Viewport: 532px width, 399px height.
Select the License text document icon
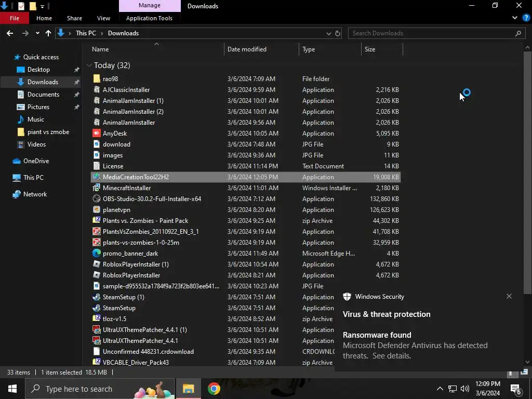(x=97, y=166)
